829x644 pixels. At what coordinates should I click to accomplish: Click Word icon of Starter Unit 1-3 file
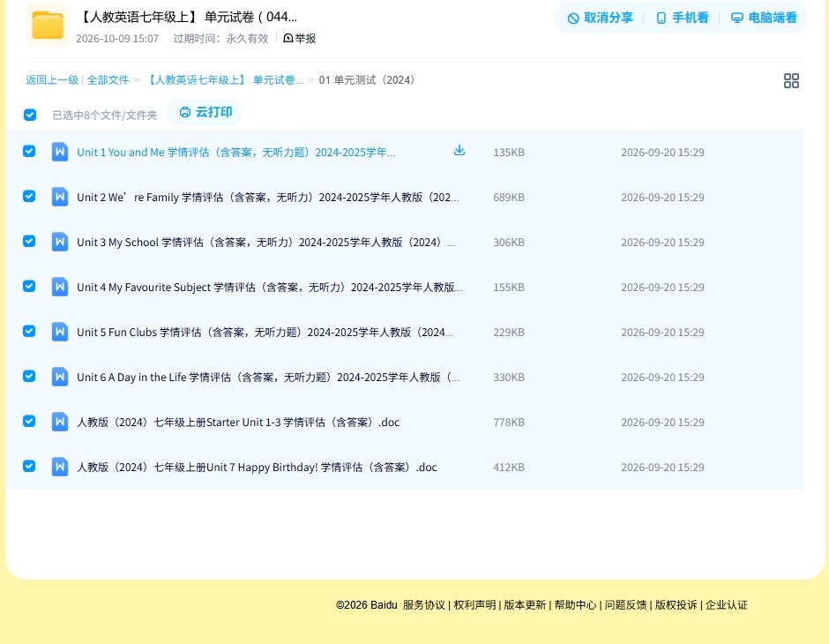[x=60, y=422]
